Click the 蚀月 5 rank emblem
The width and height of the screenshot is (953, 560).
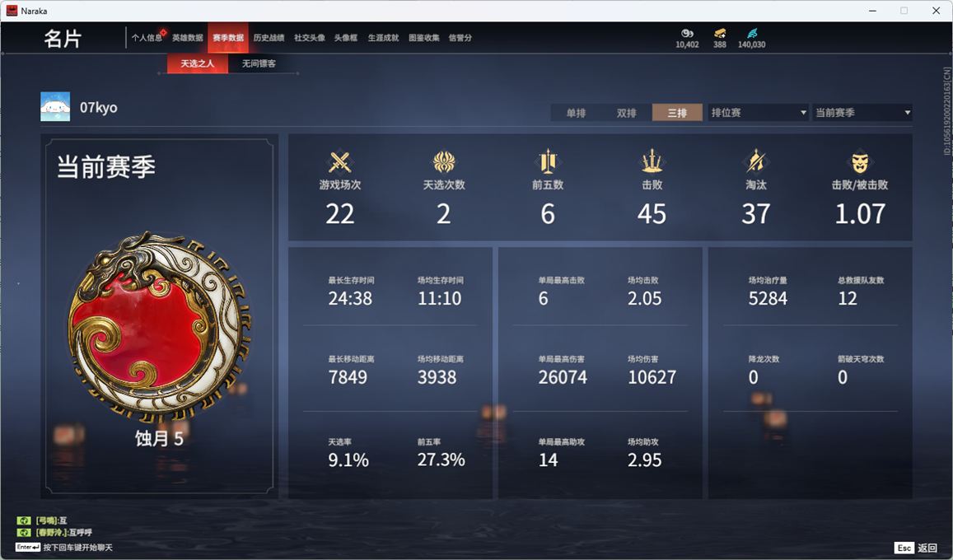[x=159, y=327]
